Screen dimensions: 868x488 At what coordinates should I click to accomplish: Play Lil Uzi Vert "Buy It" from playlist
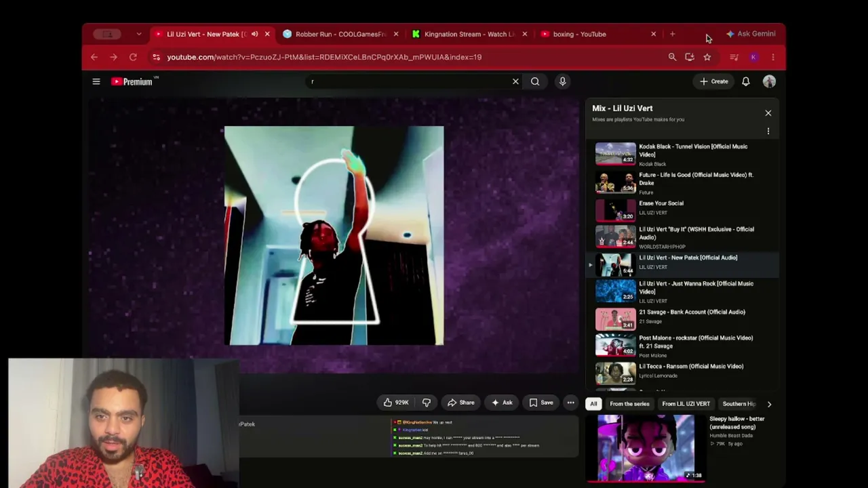[682, 237]
